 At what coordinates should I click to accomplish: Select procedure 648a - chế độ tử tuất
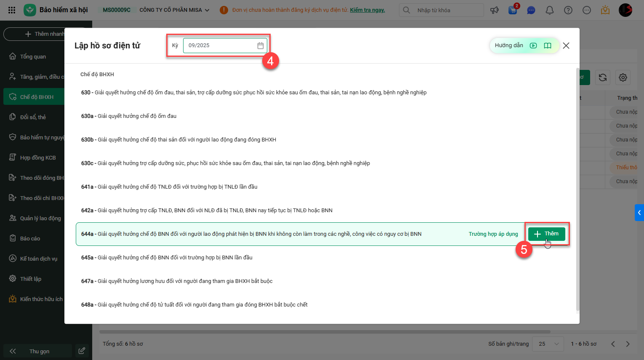tap(323, 305)
